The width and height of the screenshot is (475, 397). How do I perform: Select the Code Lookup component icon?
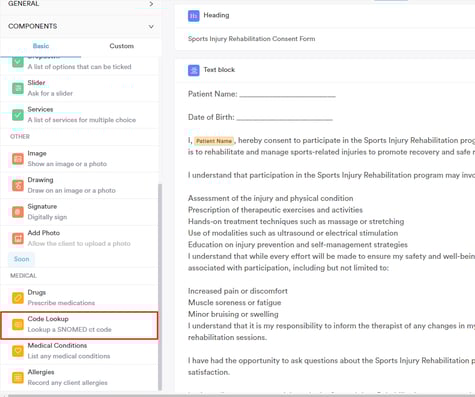18,324
